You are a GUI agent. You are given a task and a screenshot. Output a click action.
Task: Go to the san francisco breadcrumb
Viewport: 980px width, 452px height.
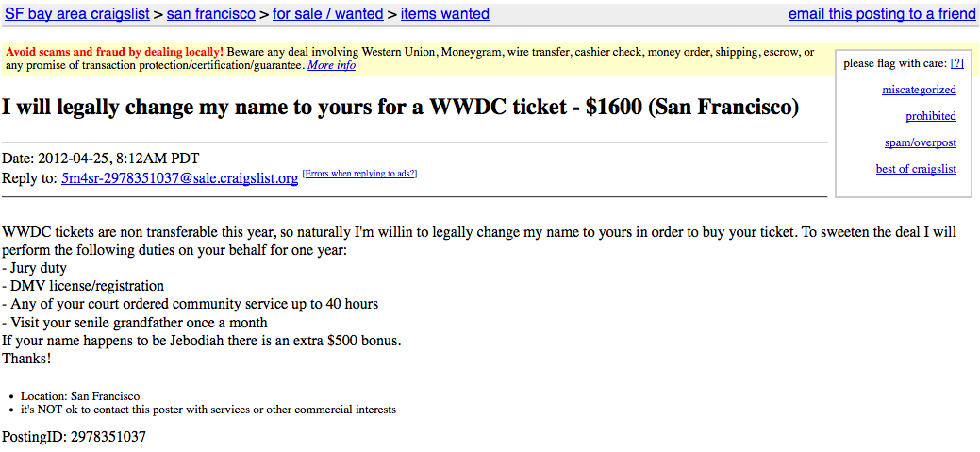click(211, 14)
